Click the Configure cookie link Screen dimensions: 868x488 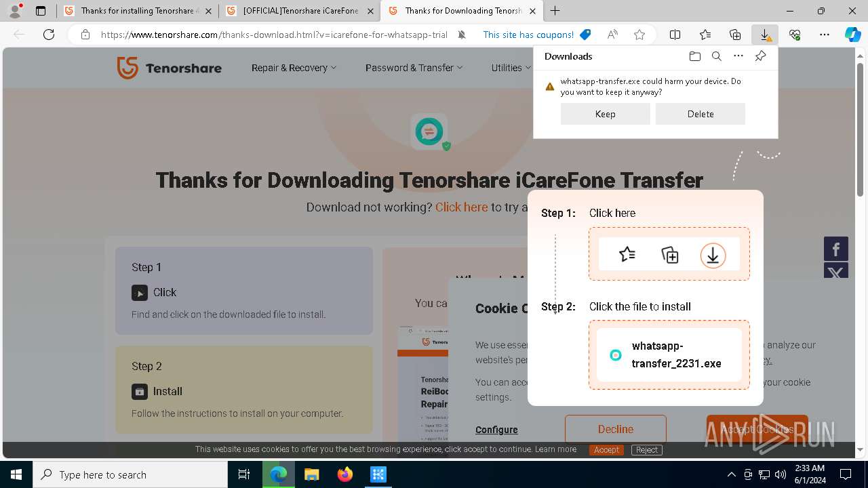[496, 430]
